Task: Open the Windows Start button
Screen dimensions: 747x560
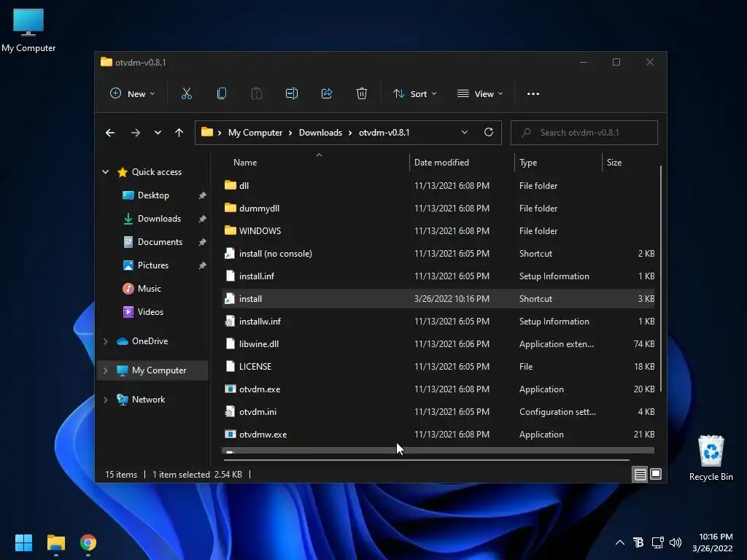Action: point(23,542)
